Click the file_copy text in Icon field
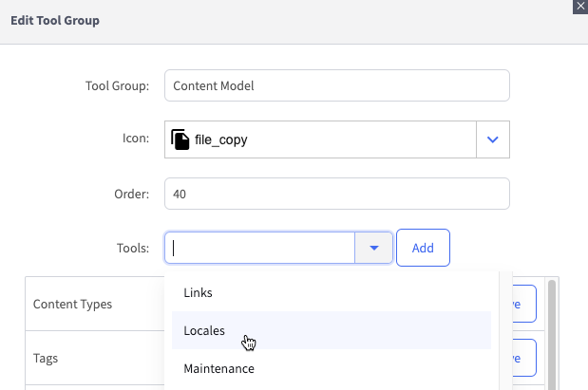This screenshot has height=390, width=588. 221,140
